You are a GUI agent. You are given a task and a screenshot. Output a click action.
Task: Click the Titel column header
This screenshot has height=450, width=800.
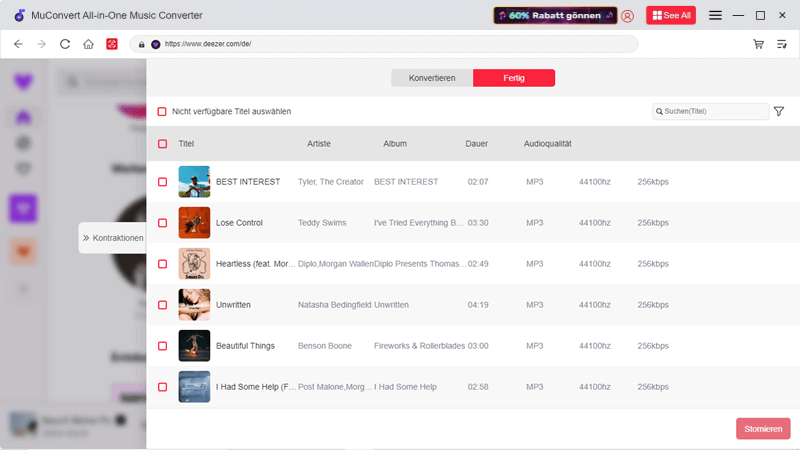(x=186, y=144)
